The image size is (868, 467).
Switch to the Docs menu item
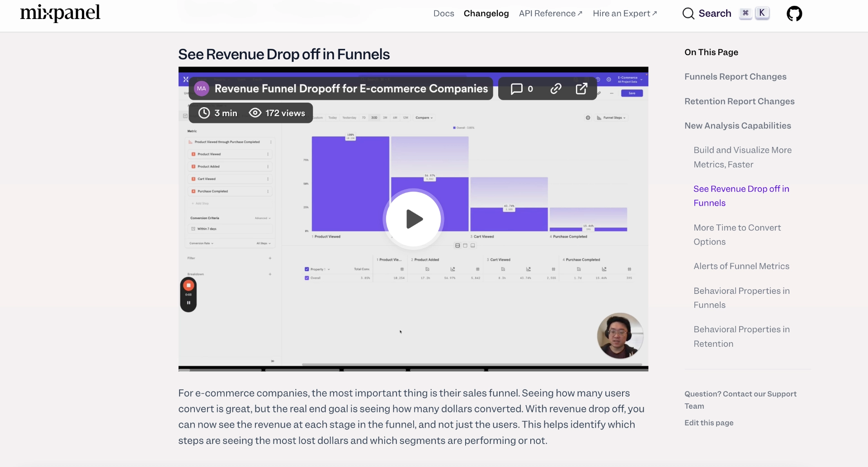[443, 14]
